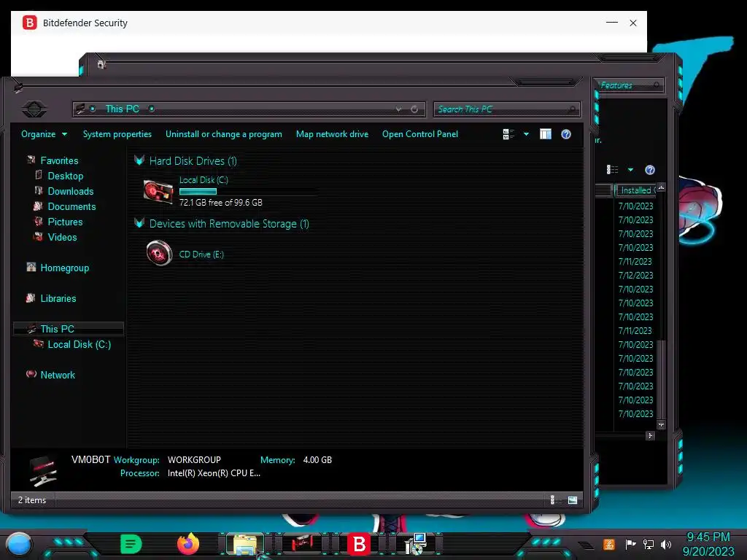
Task: Click the refresh button in address bar
Action: click(x=414, y=109)
